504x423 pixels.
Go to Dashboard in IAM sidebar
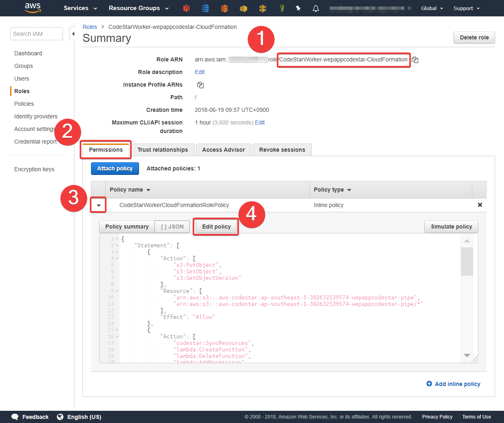click(x=28, y=53)
